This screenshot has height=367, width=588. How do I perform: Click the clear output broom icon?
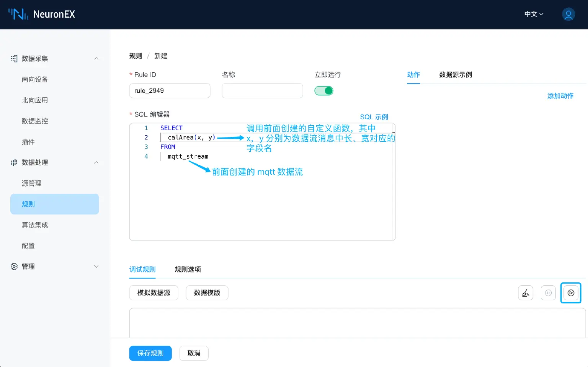pyautogui.click(x=526, y=293)
